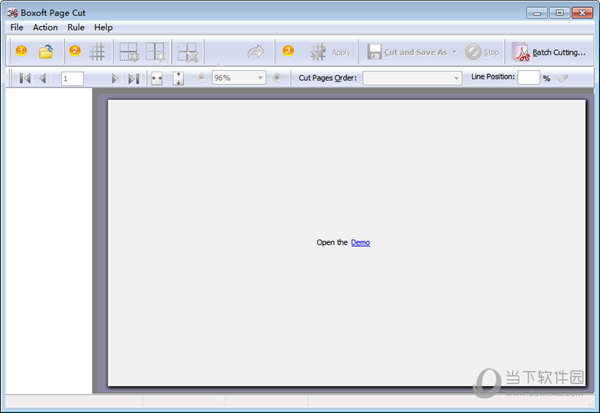
Task: Go to previous page
Action: tap(42, 78)
